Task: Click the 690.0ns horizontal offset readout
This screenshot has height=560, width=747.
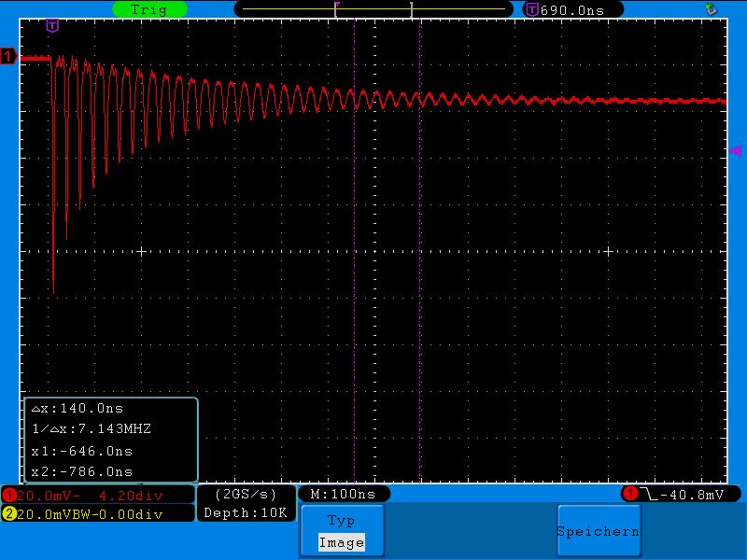Action: tap(572, 9)
